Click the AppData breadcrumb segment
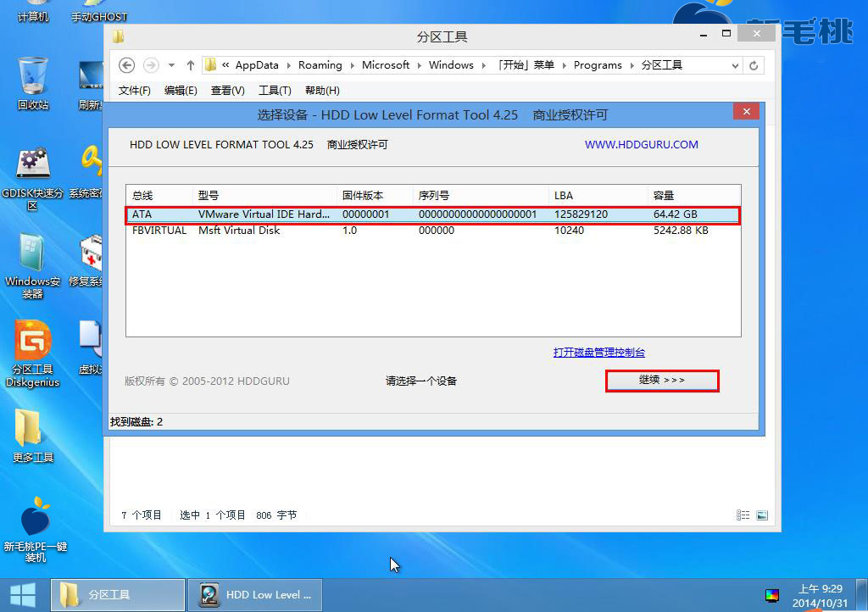The height and width of the screenshot is (612, 868). tap(257, 65)
